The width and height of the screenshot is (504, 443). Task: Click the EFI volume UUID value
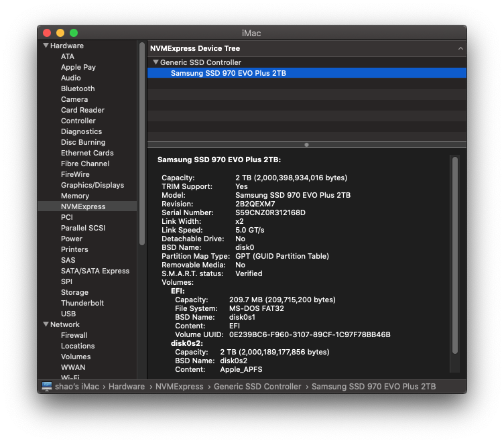coord(310,334)
